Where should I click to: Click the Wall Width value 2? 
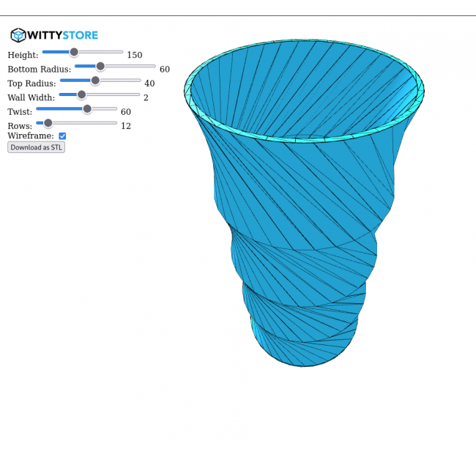pos(146,97)
